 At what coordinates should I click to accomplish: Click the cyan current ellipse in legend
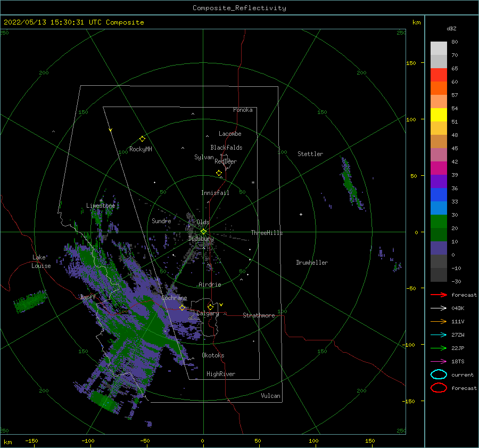[439, 374]
